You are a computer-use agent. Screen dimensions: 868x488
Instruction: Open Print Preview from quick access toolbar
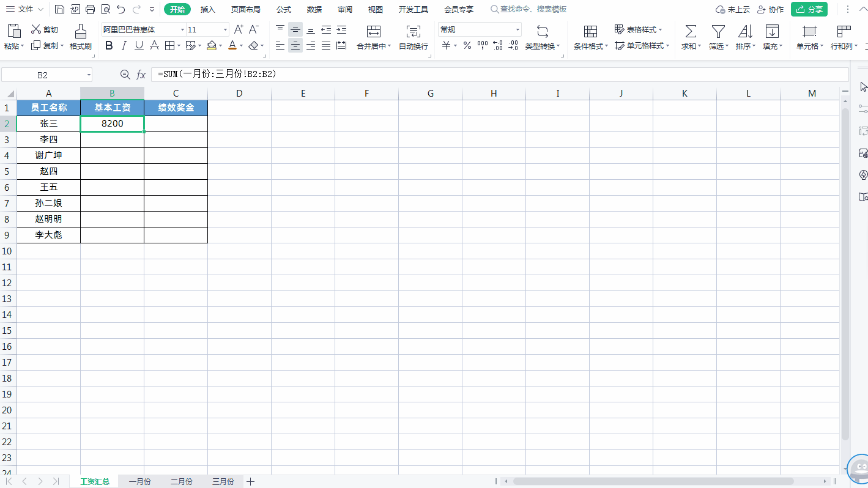click(x=106, y=9)
